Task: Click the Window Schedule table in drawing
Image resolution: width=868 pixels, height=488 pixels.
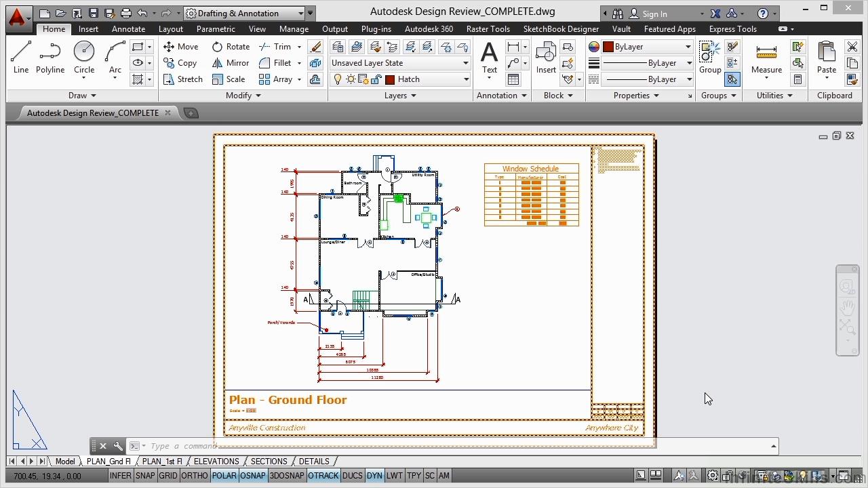Action: pos(531,195)
